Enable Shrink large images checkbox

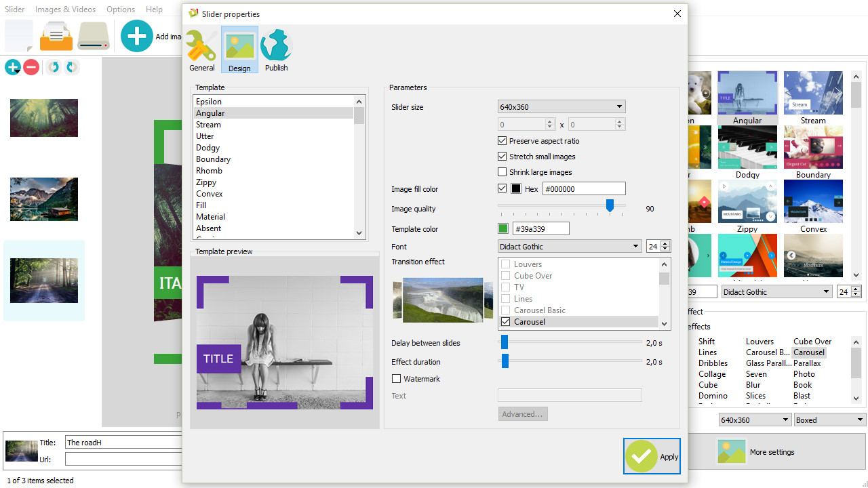point(502,172)
